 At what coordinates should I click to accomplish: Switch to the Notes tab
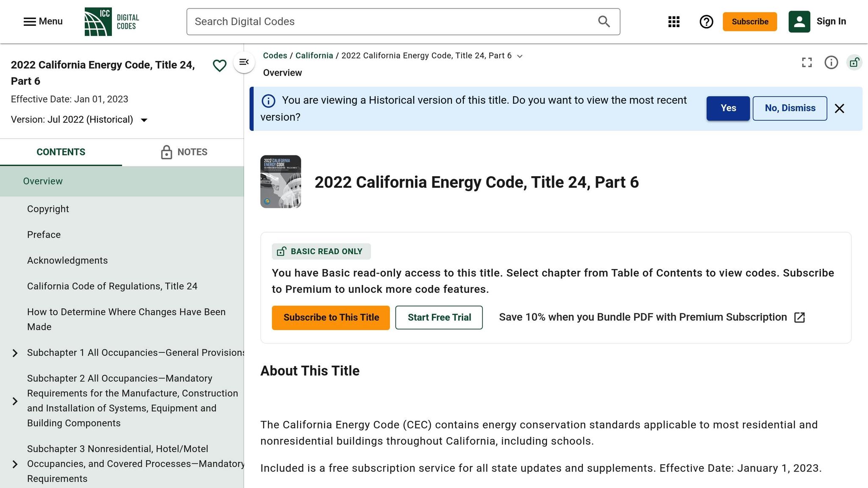coord(184,152)
